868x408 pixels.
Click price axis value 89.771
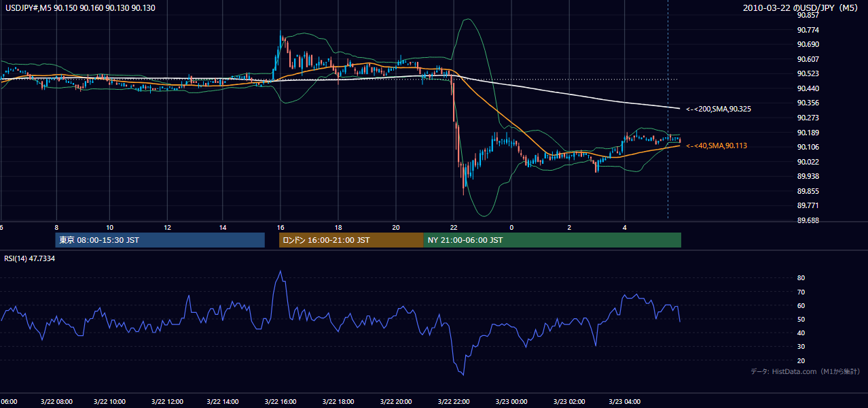pos(808,205)
